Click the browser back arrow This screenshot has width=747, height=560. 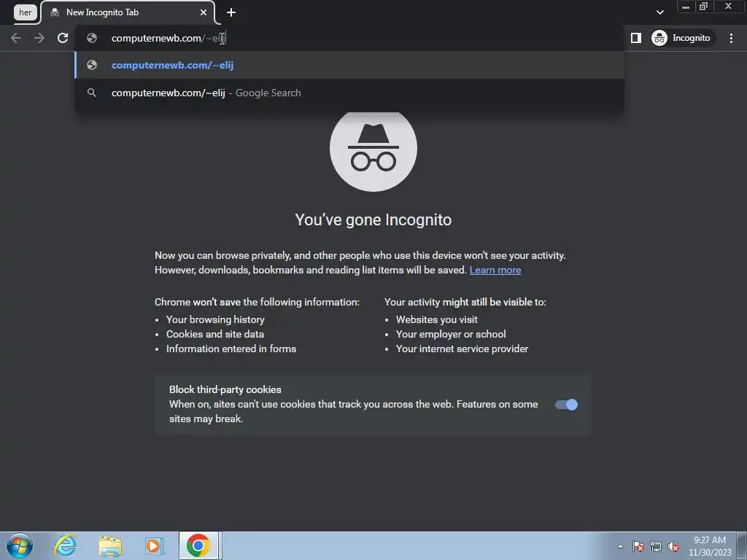[x=16, y=38]
